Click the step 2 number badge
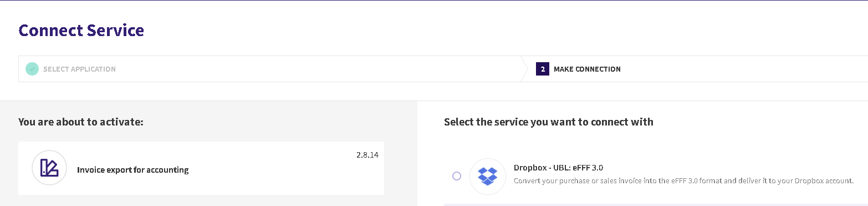Image resolution: width=868 pixels, height=206 pixels. click(543, 69)
